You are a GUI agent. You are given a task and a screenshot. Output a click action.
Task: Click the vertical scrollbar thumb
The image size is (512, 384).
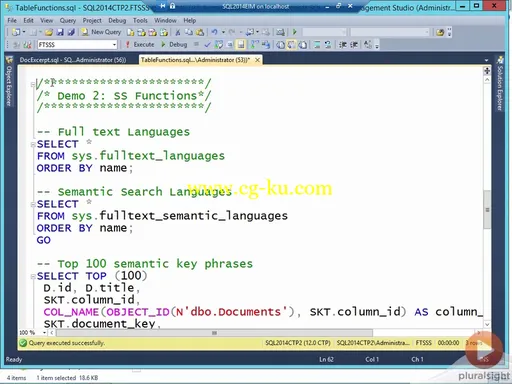pos(487,210)
